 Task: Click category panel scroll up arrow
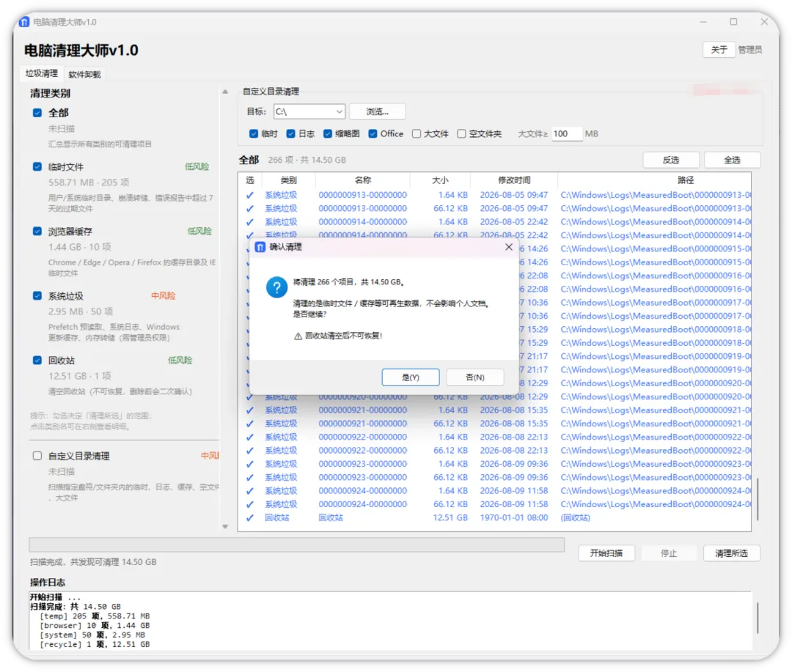(x=225, y=92)
